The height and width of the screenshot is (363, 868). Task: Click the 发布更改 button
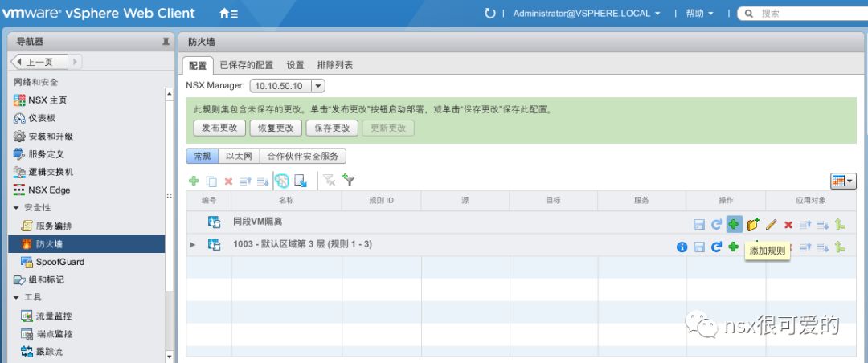point(219,128)
